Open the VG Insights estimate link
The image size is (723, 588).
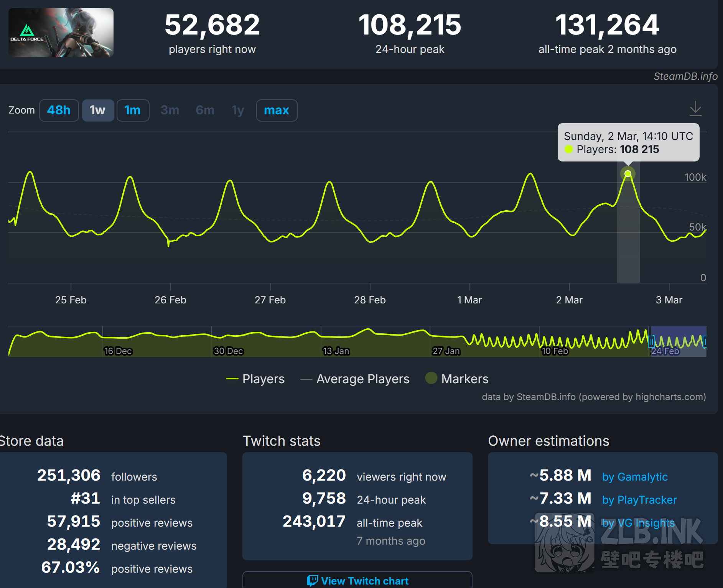(x=638, y=523)
